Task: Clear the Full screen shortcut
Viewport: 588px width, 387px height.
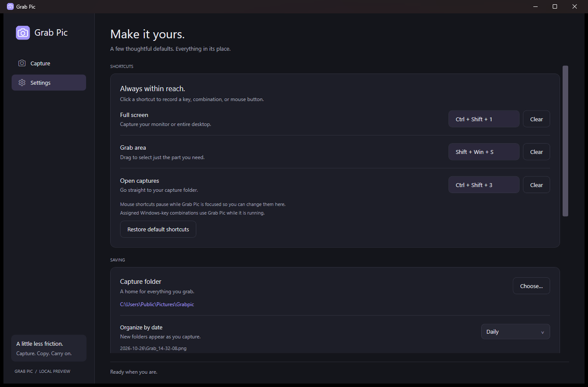Action: coord(536,119)
